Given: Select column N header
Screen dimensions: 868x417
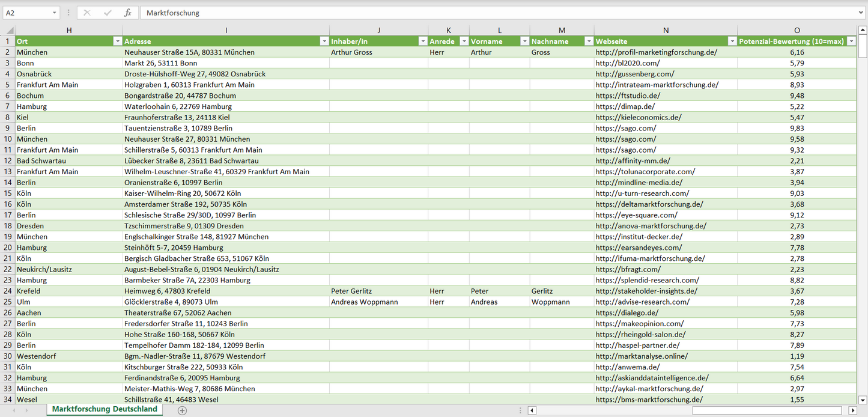Looking at the screenshot, I should [x=666, y=31].
